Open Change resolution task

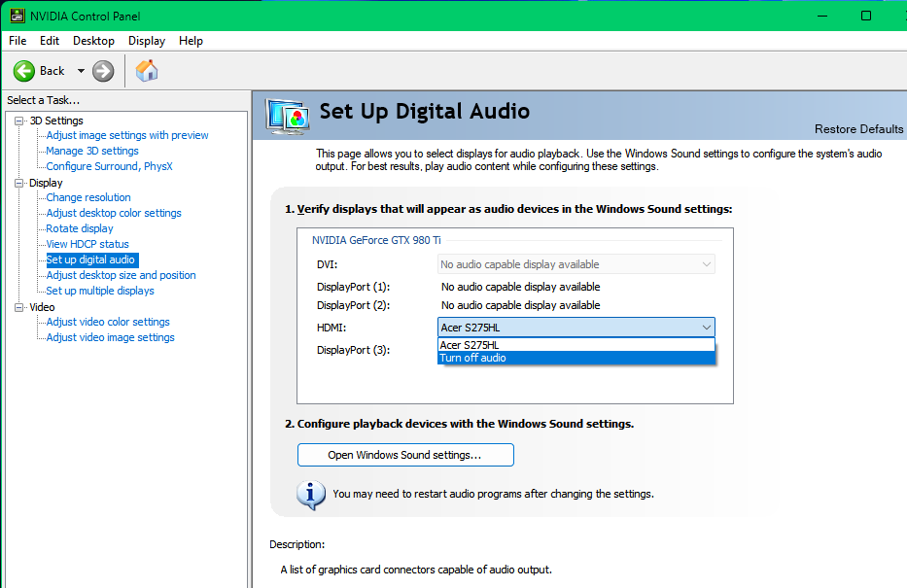88,197
